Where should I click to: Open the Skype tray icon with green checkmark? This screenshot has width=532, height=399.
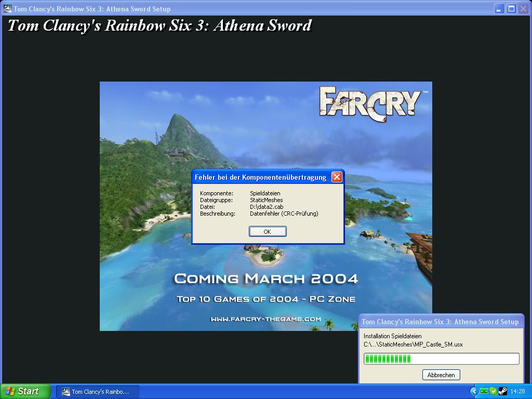click(x=494, y=391)
